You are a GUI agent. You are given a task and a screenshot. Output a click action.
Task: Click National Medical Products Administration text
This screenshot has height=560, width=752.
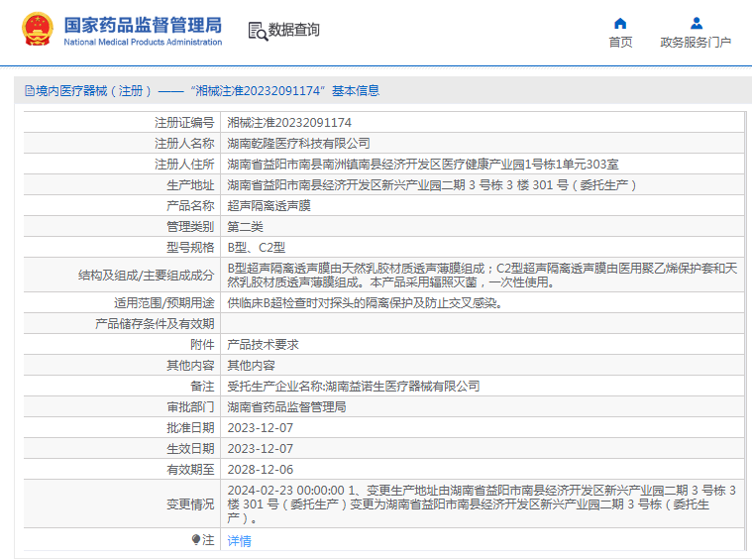click(143, 43)
